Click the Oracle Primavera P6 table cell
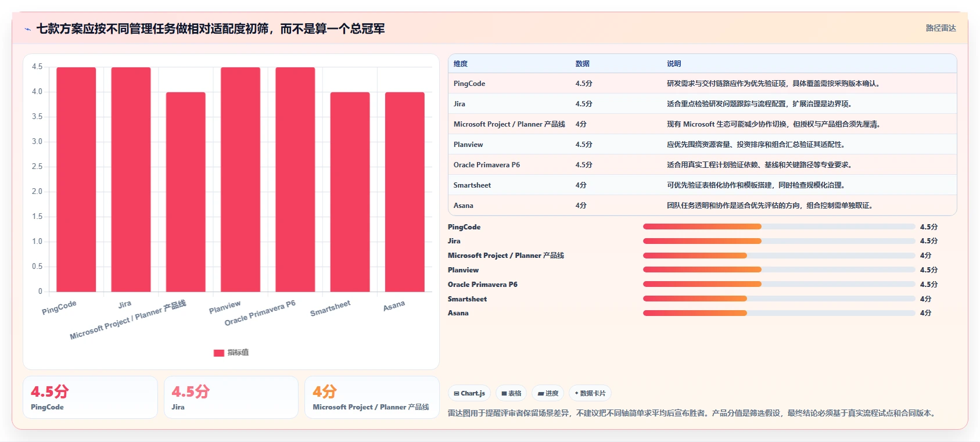 [x=487, y=165]
